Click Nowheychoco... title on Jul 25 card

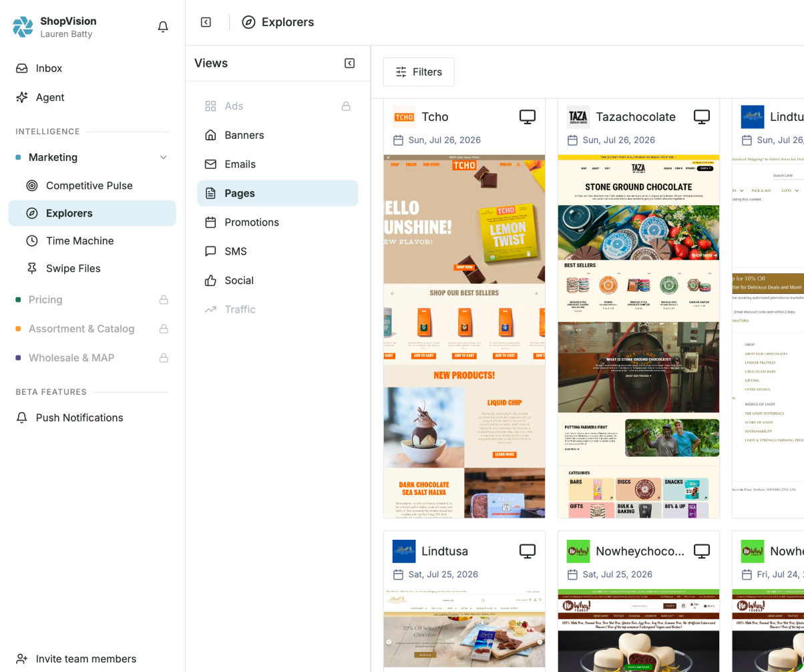pos(640,551)
